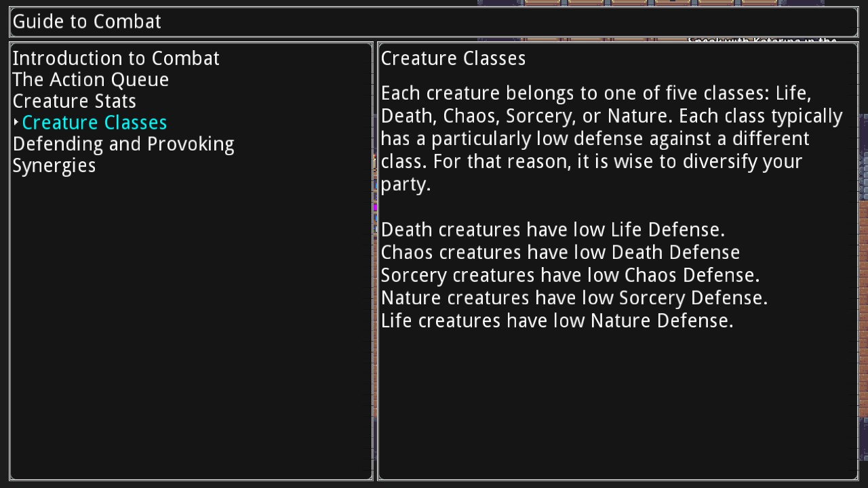Select The Action Queue entry
868x488 pixels.
[90, 80]
